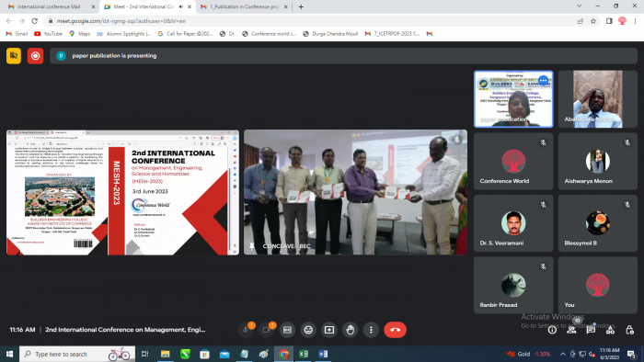Open the Conference world bookmark
The image size is (644, 362).
pyautogui.click(x=270, y=34)
